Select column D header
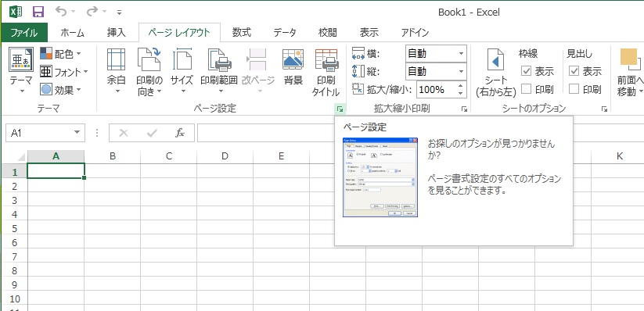644x311 pixels. (x=225, y=156)
